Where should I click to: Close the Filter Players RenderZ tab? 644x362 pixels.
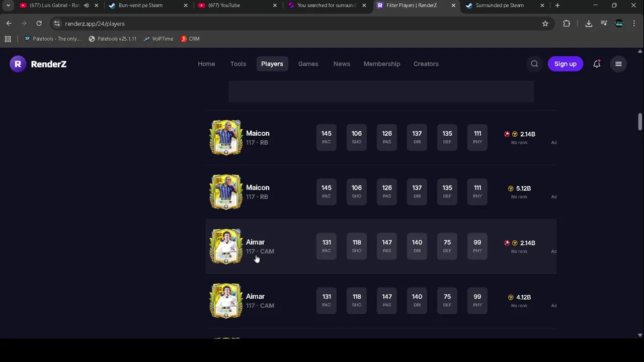[x=453, y=6]
